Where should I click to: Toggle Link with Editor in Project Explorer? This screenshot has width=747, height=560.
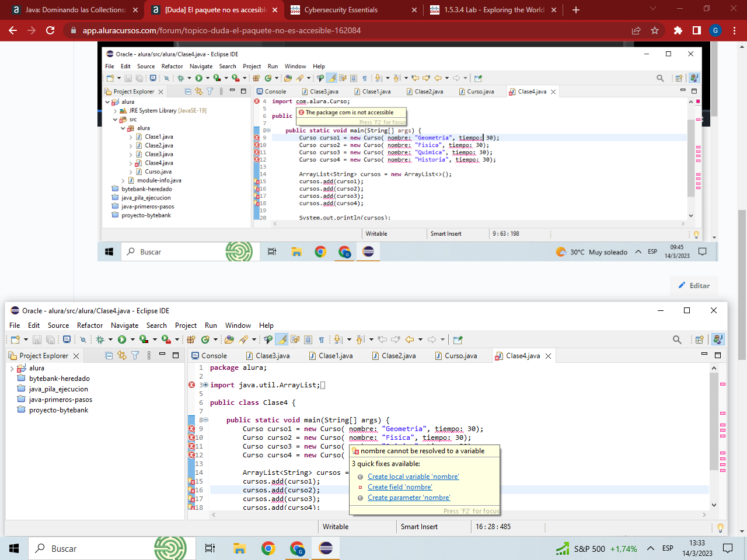121,355
